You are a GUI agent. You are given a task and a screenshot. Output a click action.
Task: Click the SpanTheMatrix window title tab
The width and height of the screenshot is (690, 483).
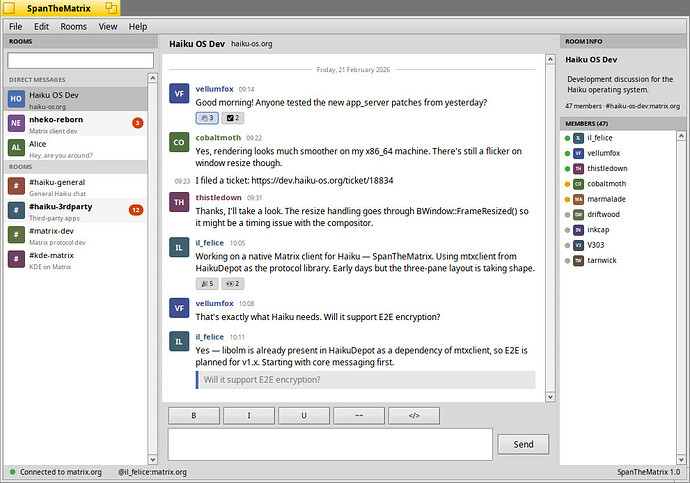click(61, 8)
